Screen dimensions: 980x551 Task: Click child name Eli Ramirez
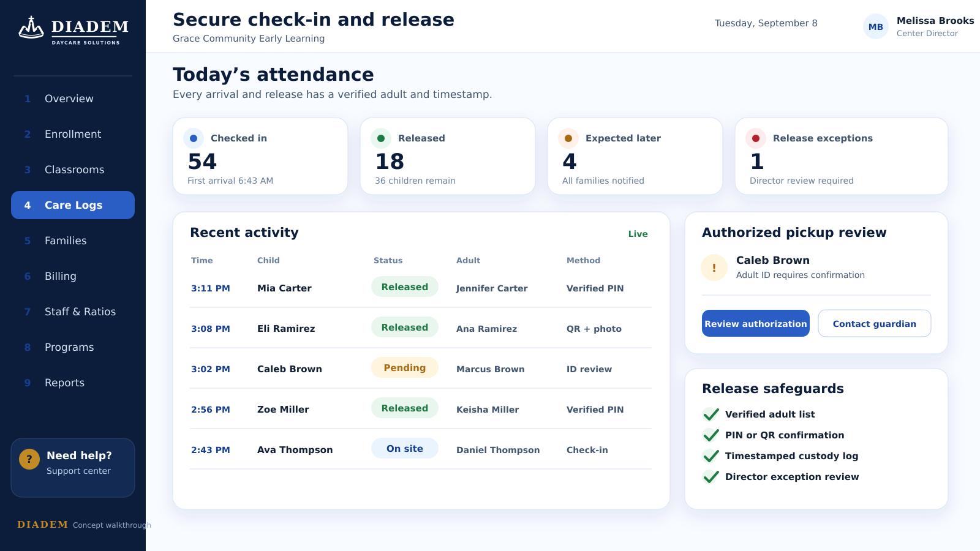point(286,329)
